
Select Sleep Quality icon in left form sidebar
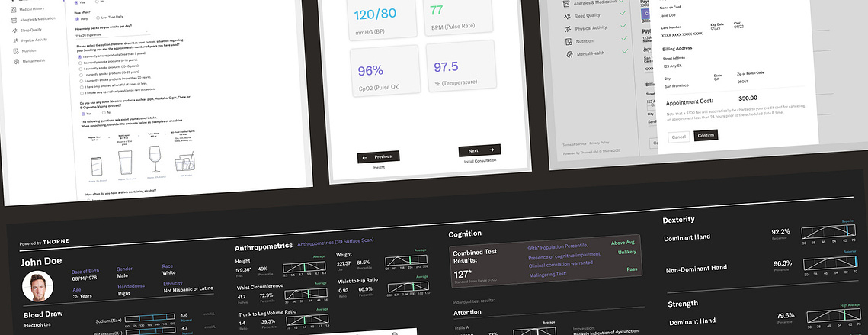tap(15, 30)
